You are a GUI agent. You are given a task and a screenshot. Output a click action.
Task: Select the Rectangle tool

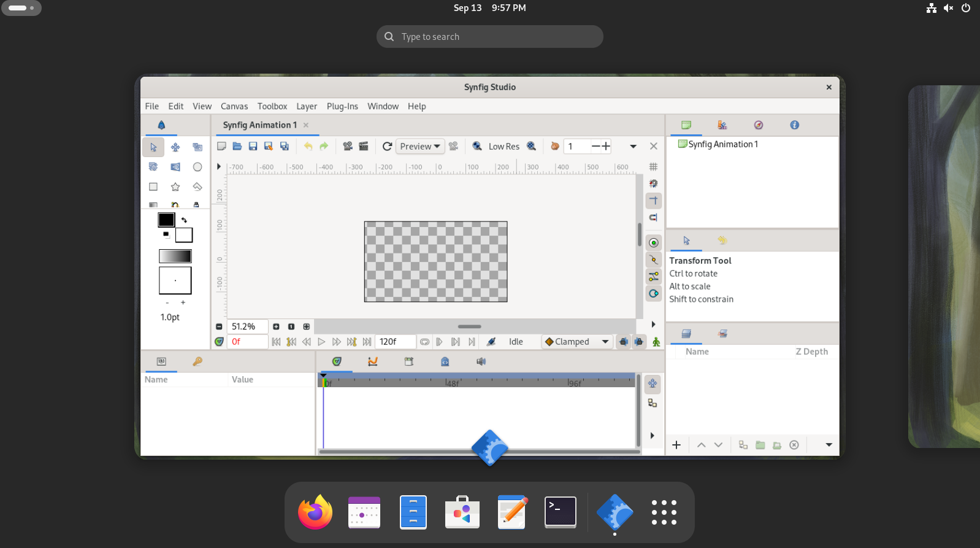(x=153, y=187)
